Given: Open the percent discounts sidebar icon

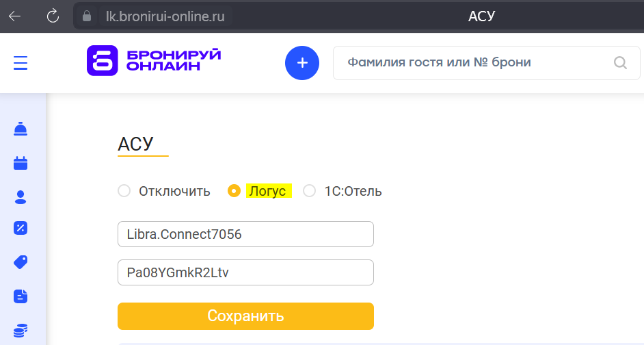Looking at the screenshot, I should [x=21, y=229].
